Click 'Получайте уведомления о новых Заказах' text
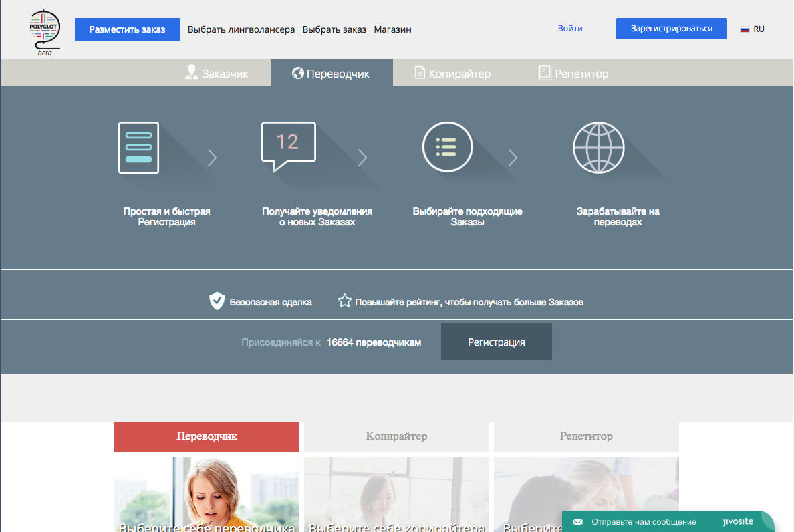Image resolution: width=794 pixels, height=532 pixels. tap(317, 217)
